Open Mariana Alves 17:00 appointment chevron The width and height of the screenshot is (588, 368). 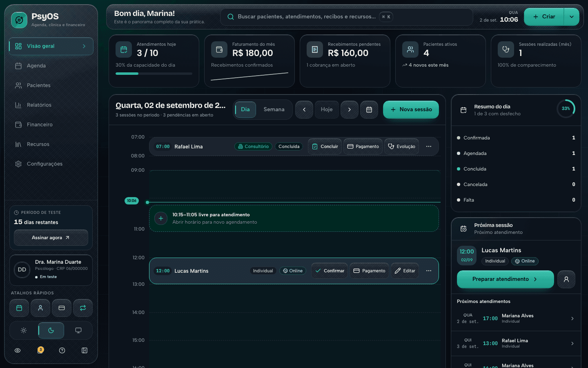coord(572,319)
